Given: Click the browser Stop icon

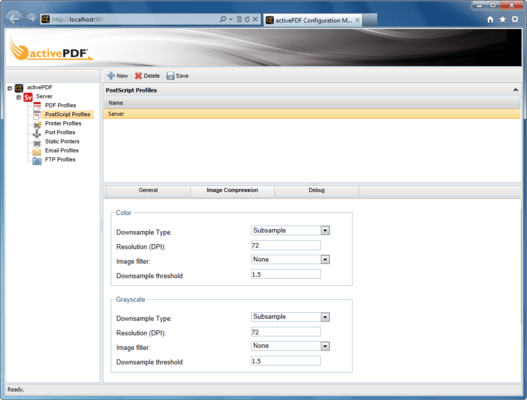Looking at the screenshot, I should click(x=255, y=19).
